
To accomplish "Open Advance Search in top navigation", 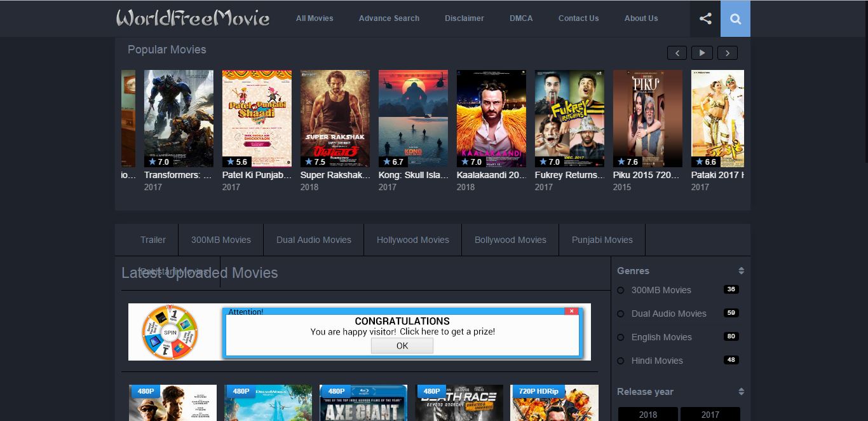I will pyautogui.click(x=389, y=18).
